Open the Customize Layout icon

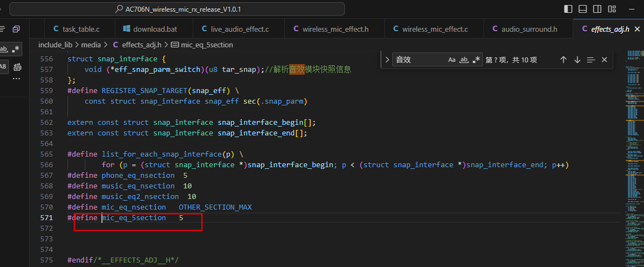612,8
